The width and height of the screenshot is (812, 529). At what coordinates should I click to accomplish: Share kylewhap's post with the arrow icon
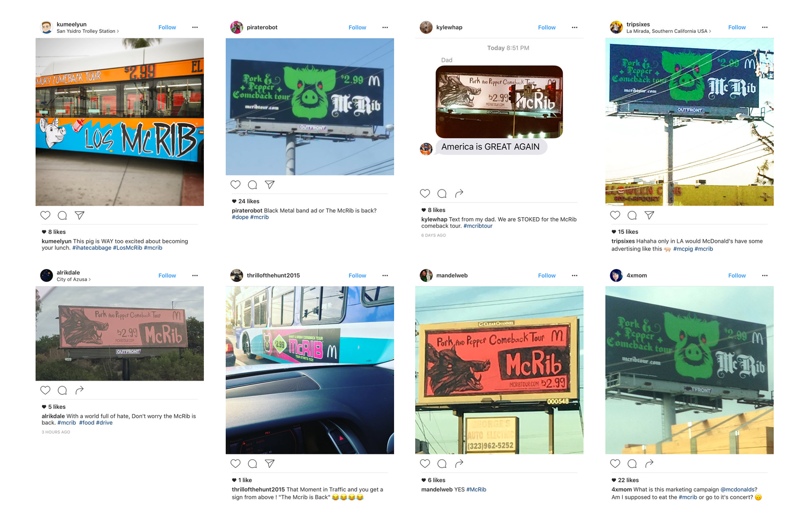click(459, 193)
